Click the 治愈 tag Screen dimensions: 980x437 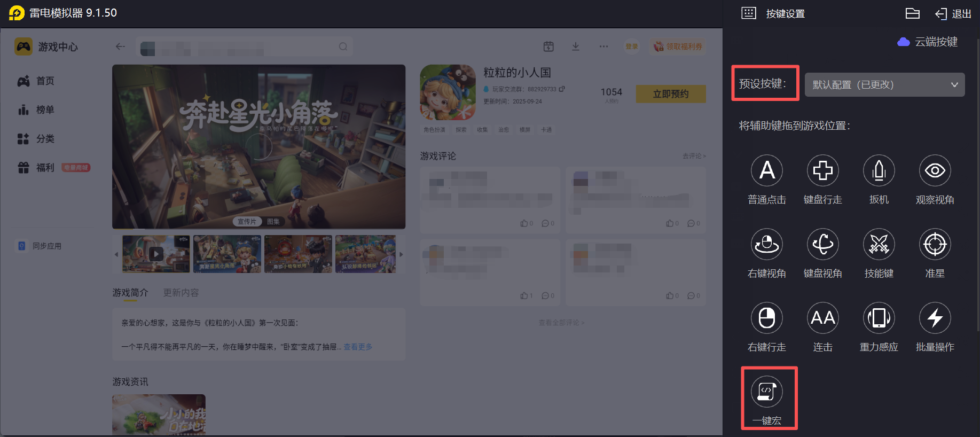pos(504,130)
